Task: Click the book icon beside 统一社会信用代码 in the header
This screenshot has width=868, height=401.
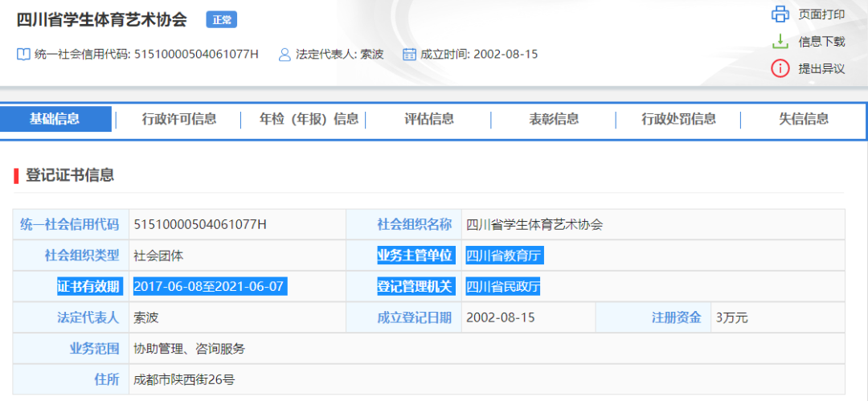Action: [23, 55]
